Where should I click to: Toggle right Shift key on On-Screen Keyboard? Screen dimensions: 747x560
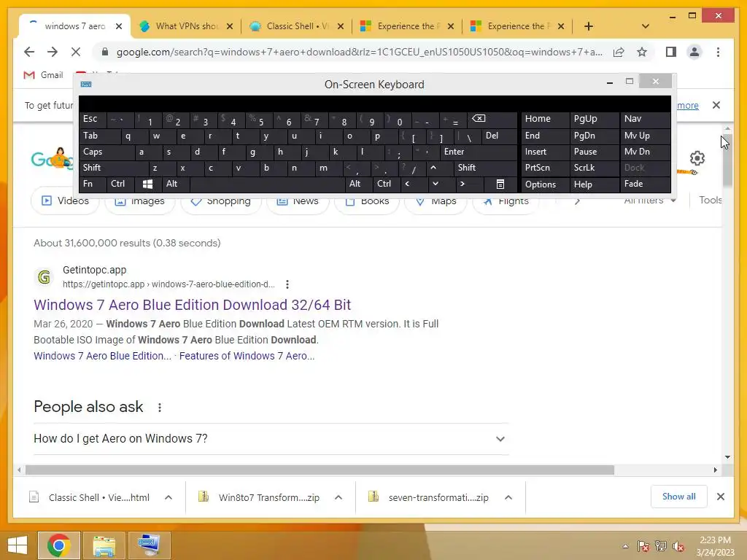point(485,168)
